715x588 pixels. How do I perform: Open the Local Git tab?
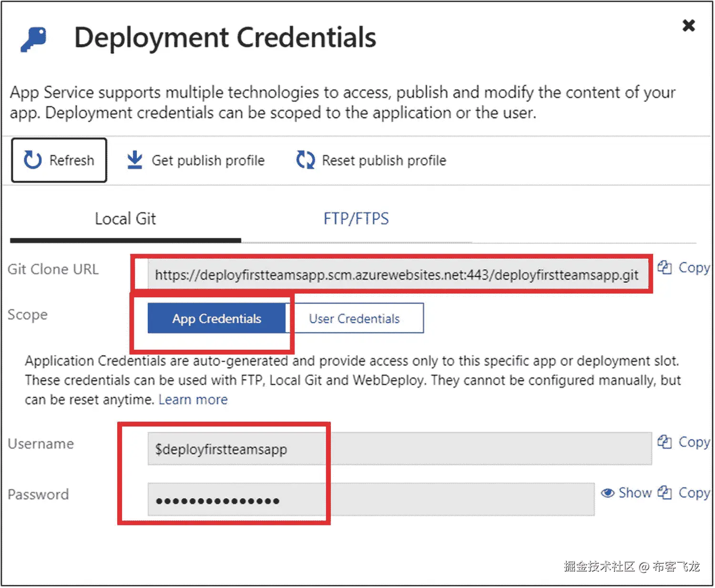[125, 219]
